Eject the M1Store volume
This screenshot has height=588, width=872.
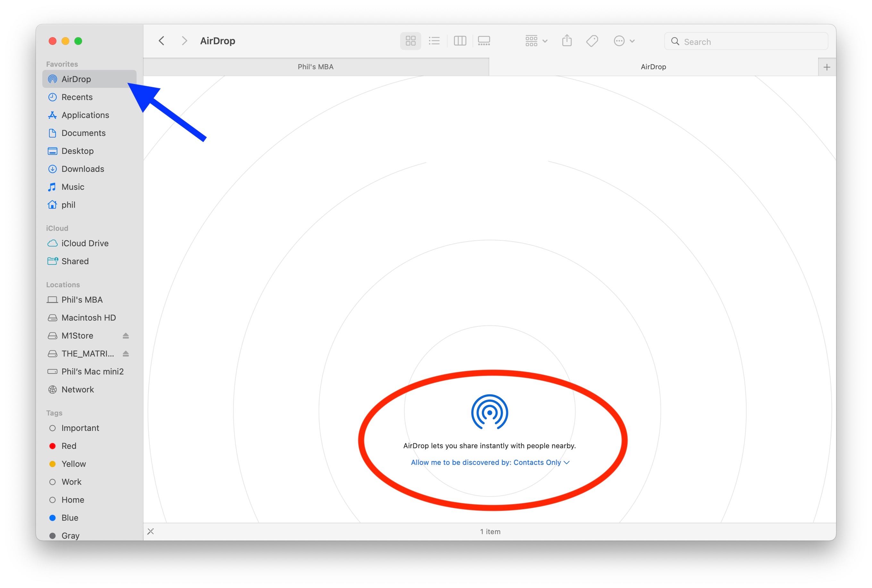click(126, 336)
